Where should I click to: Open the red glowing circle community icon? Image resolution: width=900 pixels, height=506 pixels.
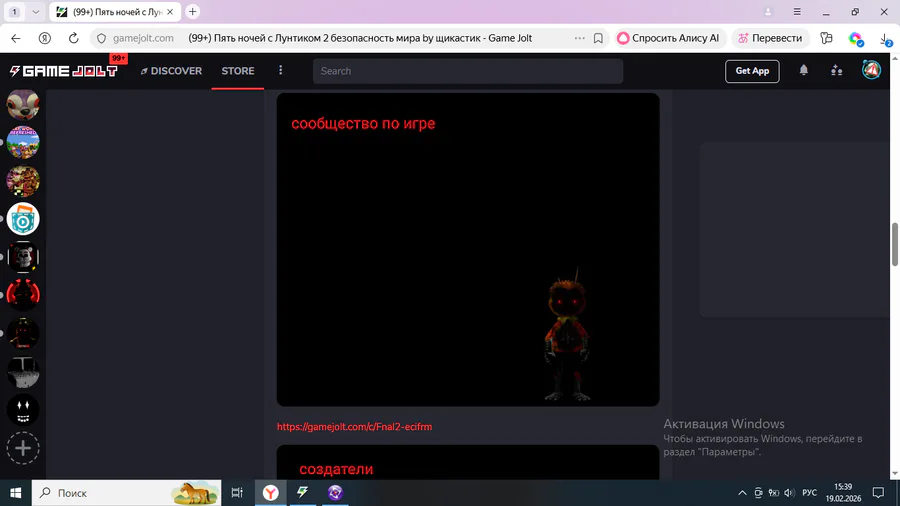[x=23, y=295]
